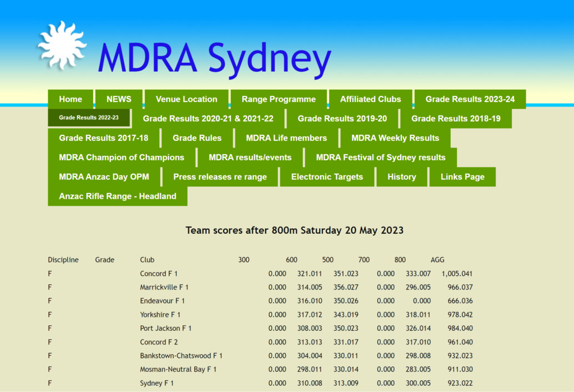This screenshot has height=392, width=574.
Task: Click Sydney F 1 score 310.008
Action: point(309,383)
